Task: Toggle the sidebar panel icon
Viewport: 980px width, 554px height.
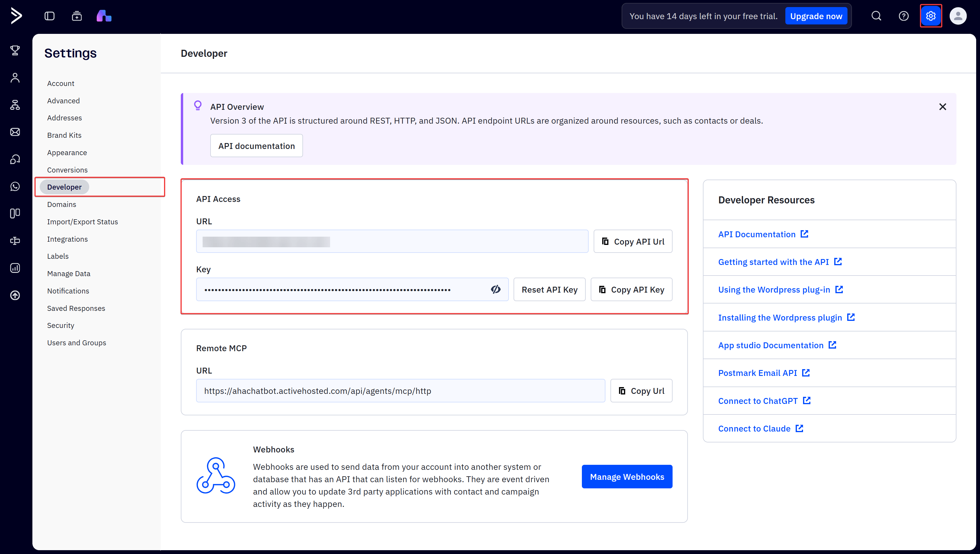Action: click(x=49, y=16)
